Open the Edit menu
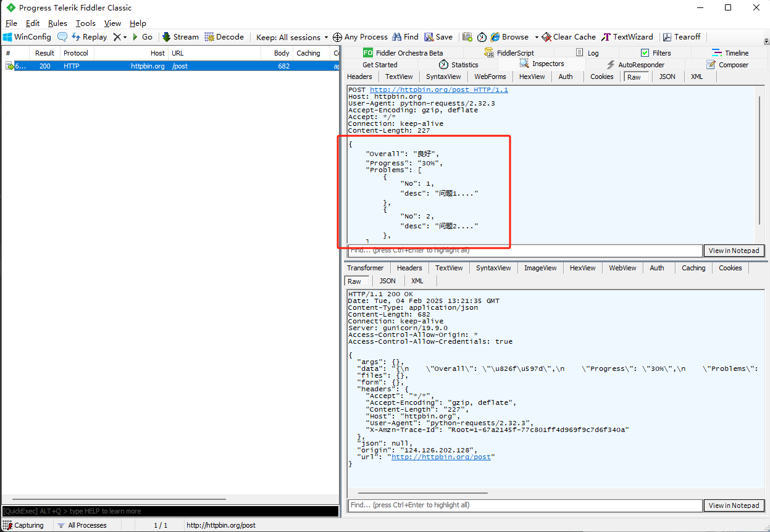 tap(33, 23)
